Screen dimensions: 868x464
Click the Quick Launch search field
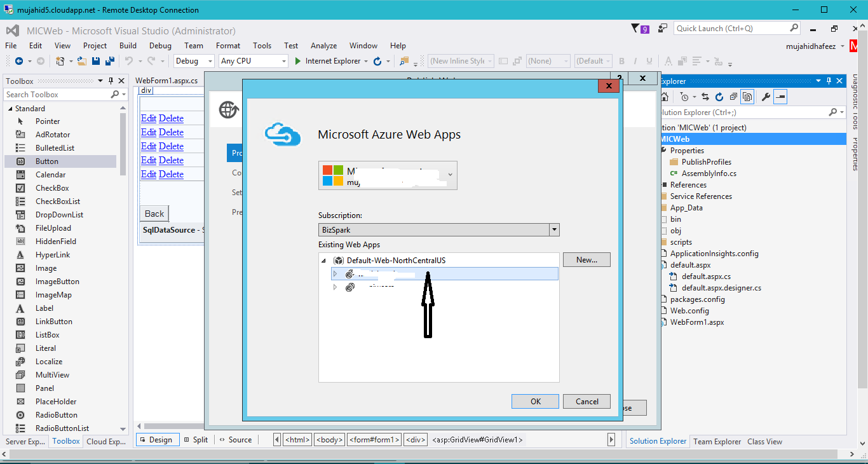(731, 29)
